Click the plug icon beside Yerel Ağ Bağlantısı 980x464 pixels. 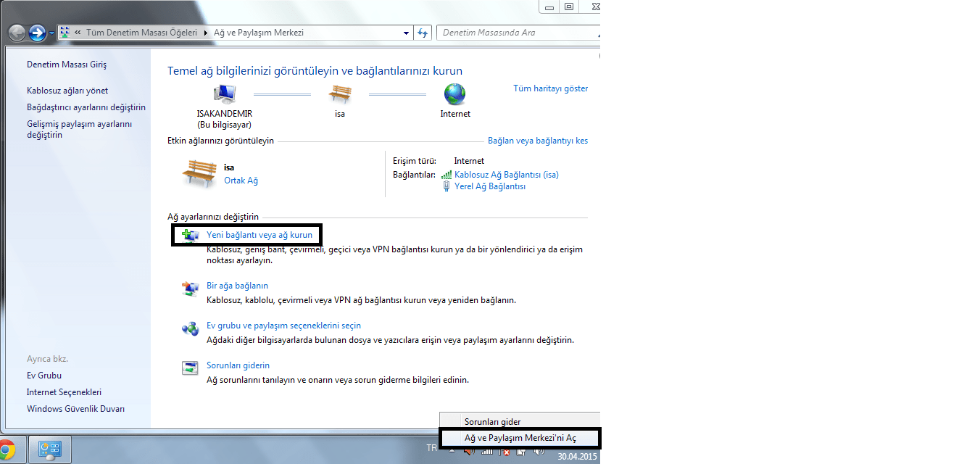[x=447, y=186]
